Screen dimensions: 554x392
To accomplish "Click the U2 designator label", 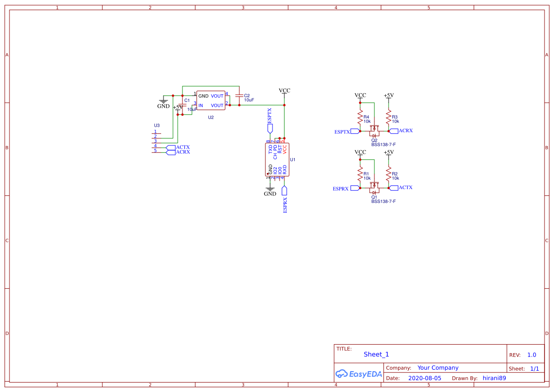I will 211,118.
